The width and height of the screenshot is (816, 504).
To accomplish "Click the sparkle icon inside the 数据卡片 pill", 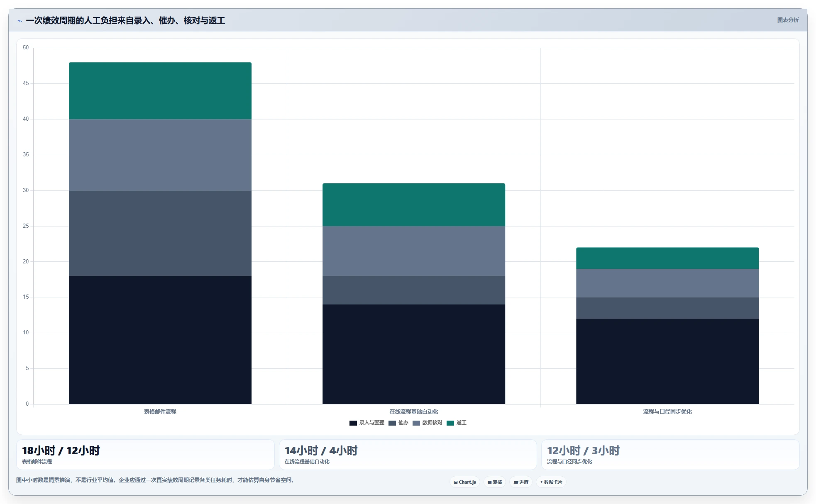I will [x=541, y=482].
